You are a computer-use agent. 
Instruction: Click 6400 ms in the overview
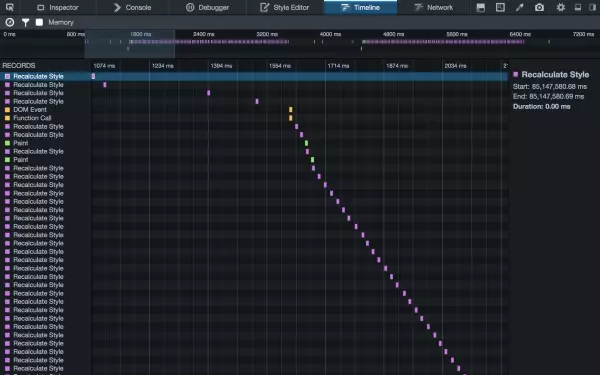[x=520, y=34]
